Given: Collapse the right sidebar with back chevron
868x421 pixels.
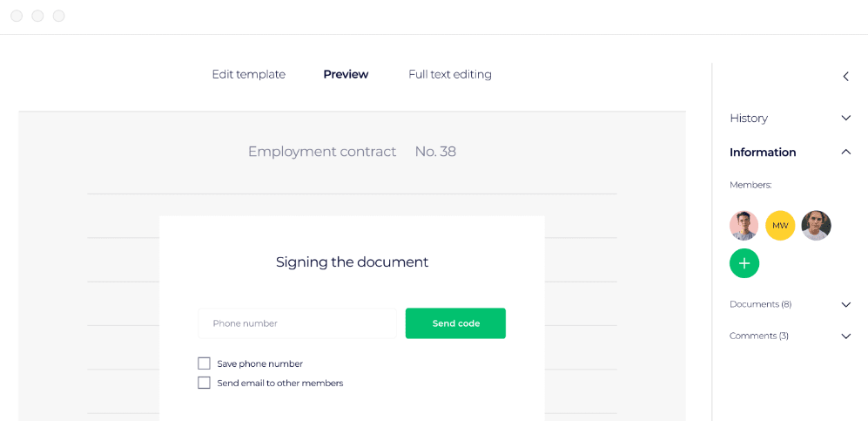Looking at the screenshot, I should coord(845,77).
